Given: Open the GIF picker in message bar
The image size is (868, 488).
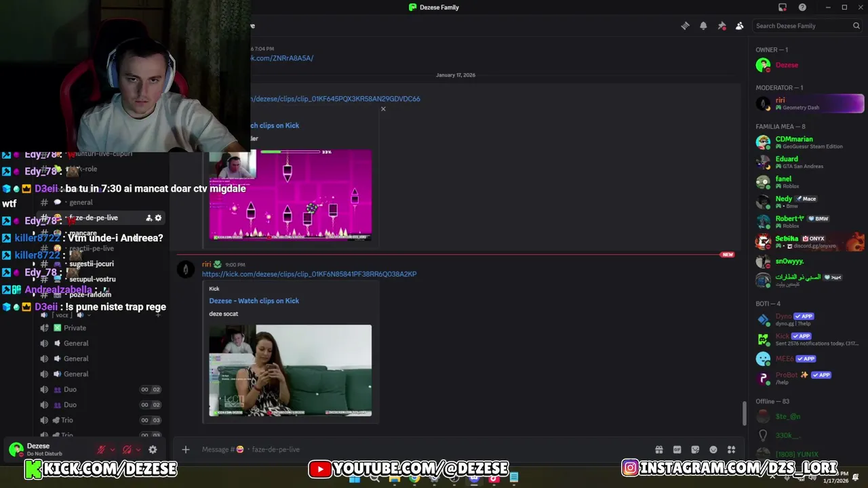Looking at the screenshot, I should click(x=677, y=449).
